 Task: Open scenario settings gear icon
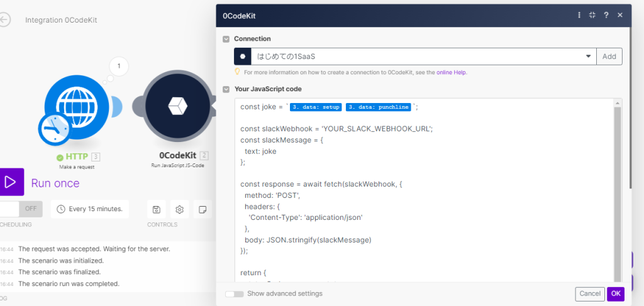[x=179, y=210]
